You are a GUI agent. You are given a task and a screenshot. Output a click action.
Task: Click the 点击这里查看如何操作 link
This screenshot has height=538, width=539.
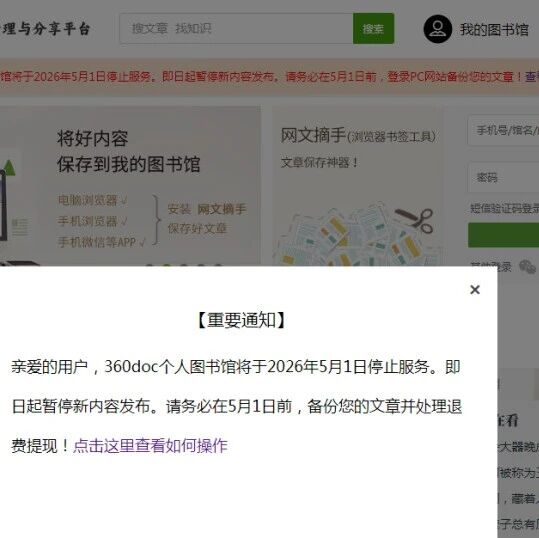point(150,446)
